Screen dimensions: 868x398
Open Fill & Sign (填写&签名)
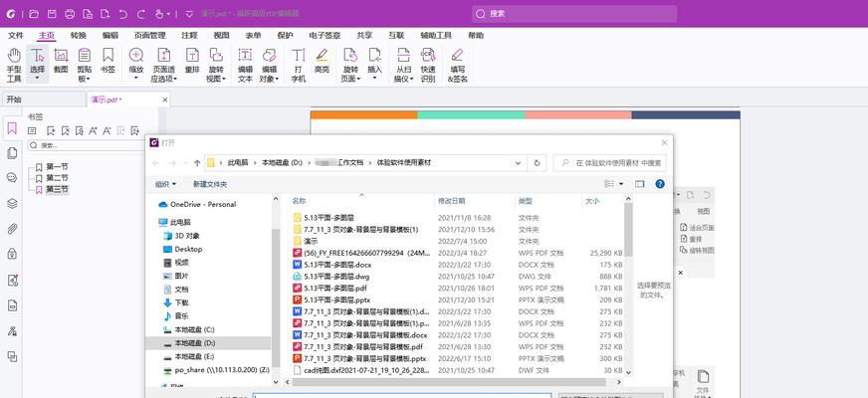click(x=457, y=65)
